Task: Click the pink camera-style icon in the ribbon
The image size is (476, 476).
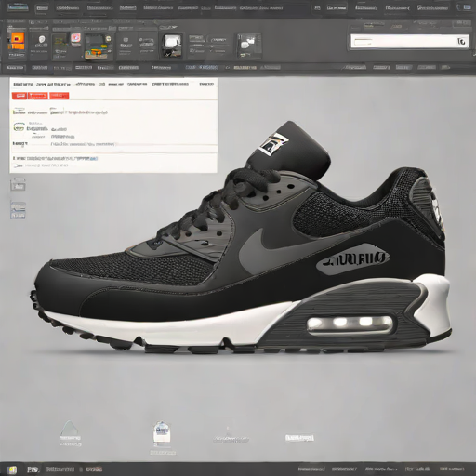Action: click(x=75, y=38)
